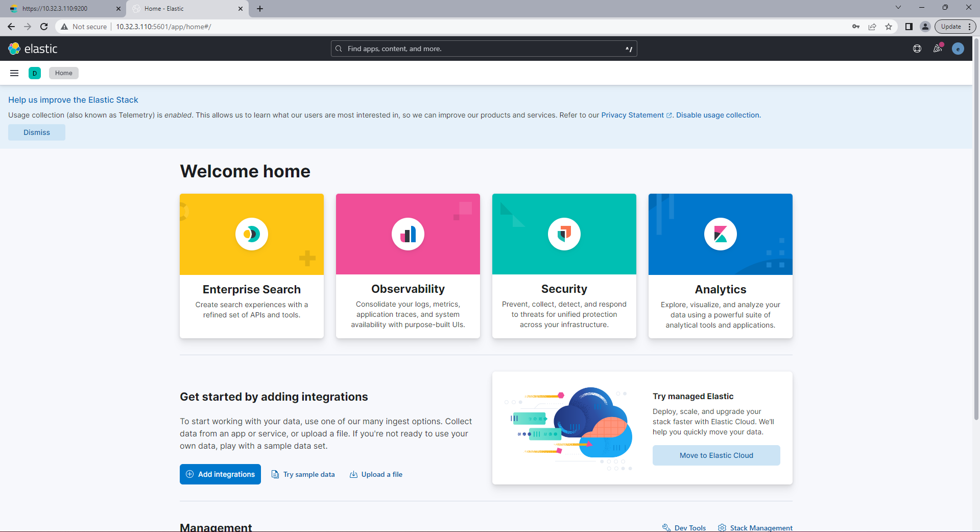The width and height of the screenshot is (980, 532).
Task: Open the green D space selector
Action: click(35, 73)
